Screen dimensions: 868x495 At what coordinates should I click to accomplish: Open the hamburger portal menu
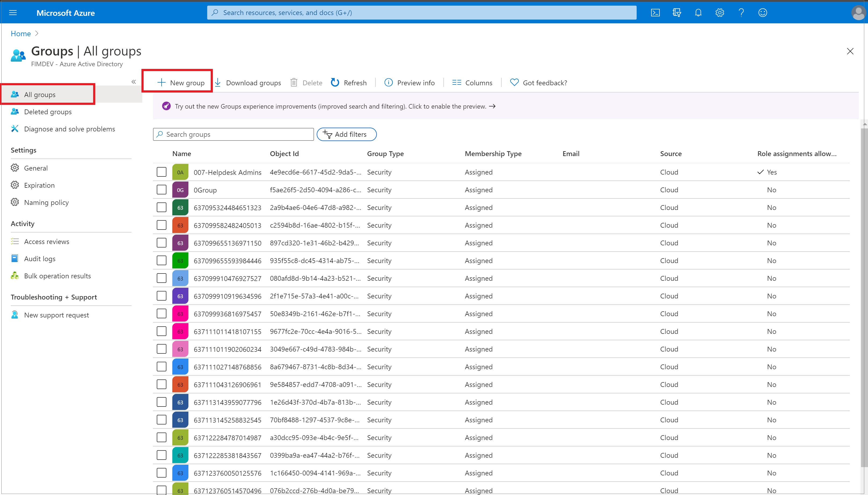13,13
